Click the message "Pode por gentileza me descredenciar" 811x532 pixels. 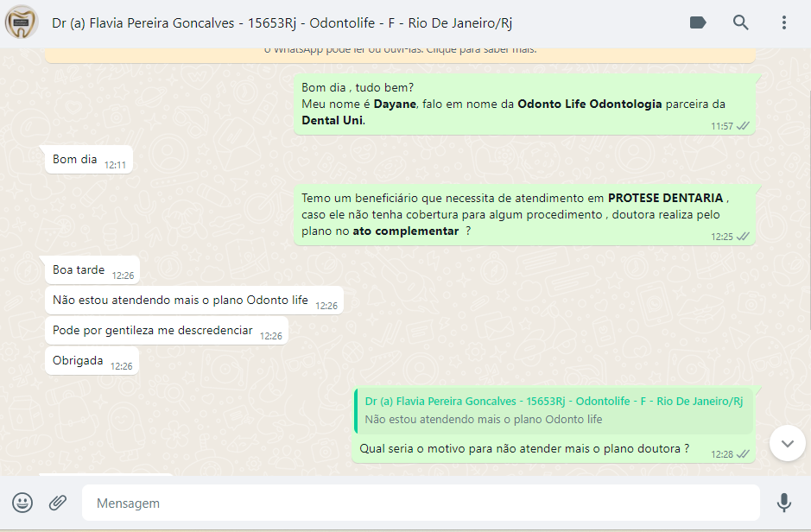(167, 331)
